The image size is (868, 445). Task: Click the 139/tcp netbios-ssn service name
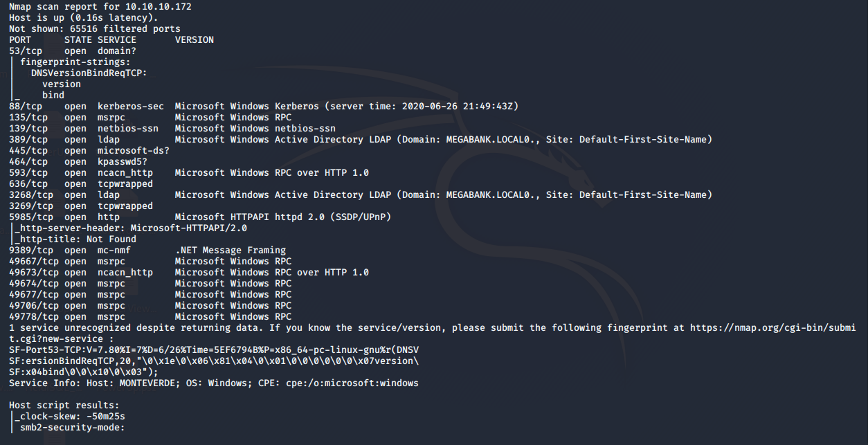point(128,129)
